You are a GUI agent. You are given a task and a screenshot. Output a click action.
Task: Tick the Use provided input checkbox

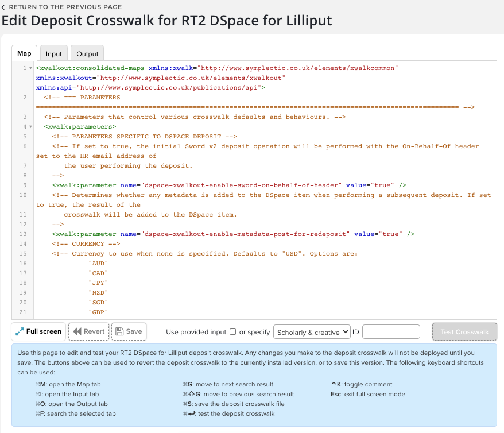coord(233,332)
